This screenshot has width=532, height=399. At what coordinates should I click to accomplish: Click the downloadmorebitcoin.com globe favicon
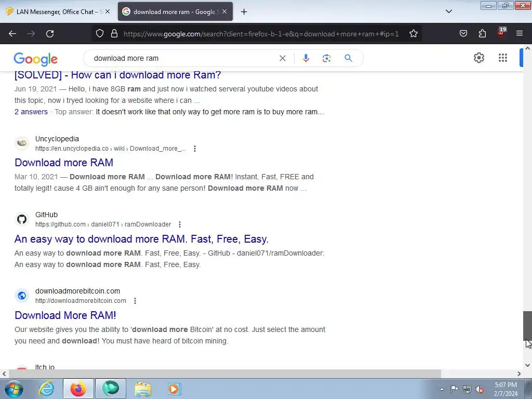pos(22,296)
